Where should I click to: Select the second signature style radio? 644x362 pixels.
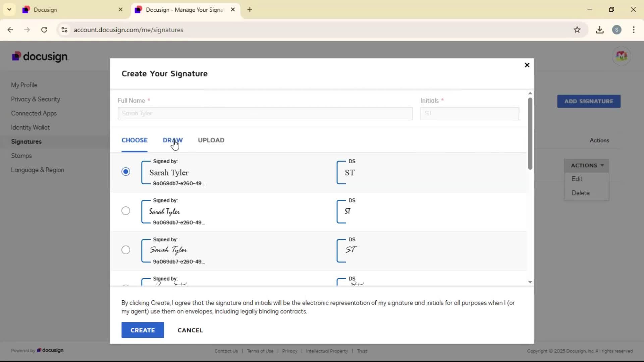point(126,211)
